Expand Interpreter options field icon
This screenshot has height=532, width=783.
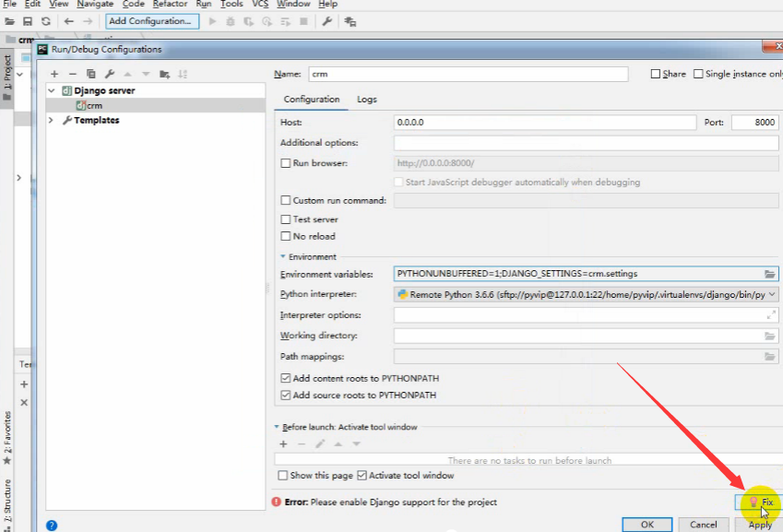(x=771, y=315)
